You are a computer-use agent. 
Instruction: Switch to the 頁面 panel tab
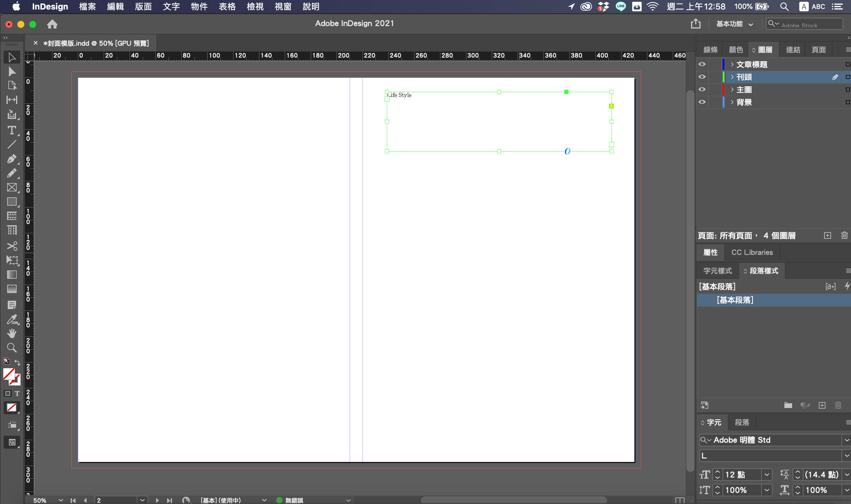pos(818,50)
